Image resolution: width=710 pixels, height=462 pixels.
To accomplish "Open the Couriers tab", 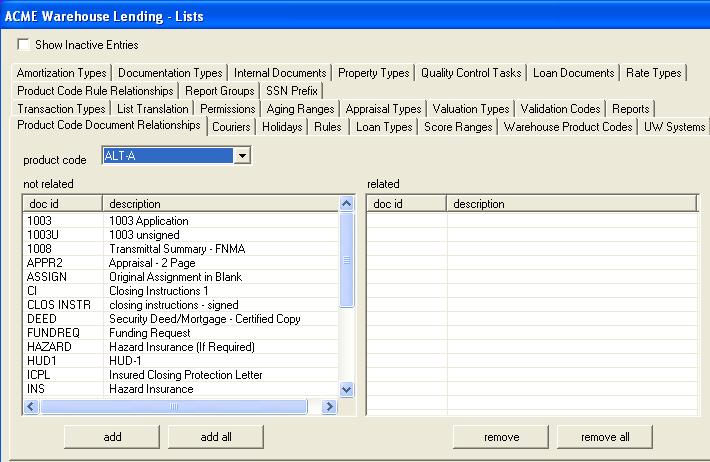I will click(x=231, y=127).
